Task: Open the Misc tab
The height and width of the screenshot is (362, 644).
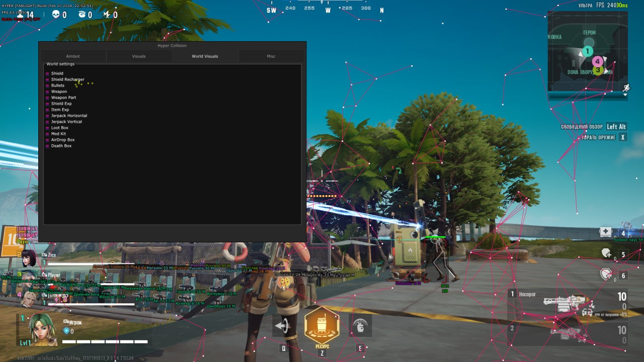Action: pos(271,56)
